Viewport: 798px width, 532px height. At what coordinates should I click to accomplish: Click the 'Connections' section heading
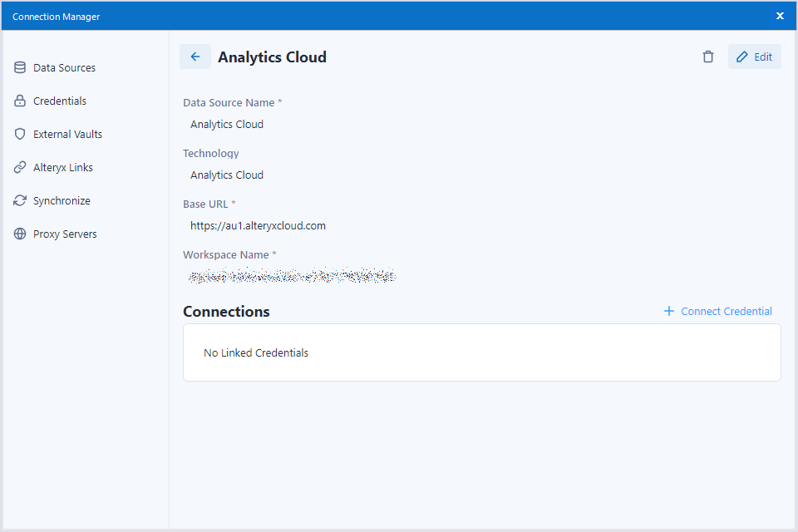[x=226, y=312]
